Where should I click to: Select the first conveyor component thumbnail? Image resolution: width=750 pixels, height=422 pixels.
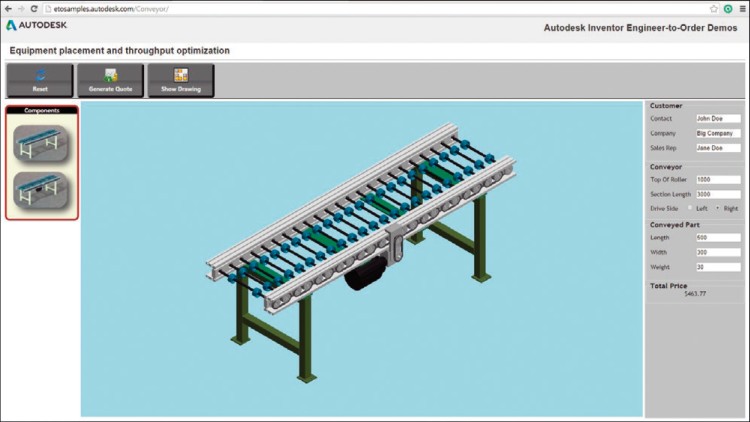tap(41, 144)
